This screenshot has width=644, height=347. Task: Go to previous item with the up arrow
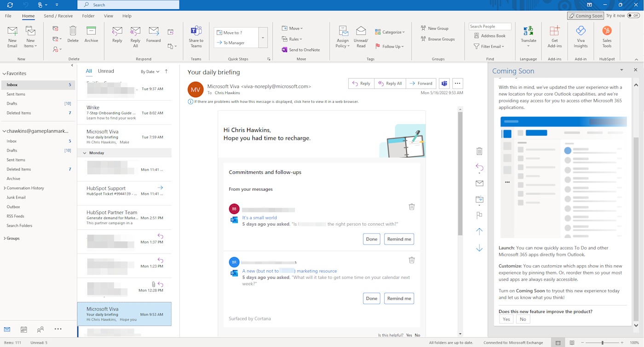coord(479,232)
